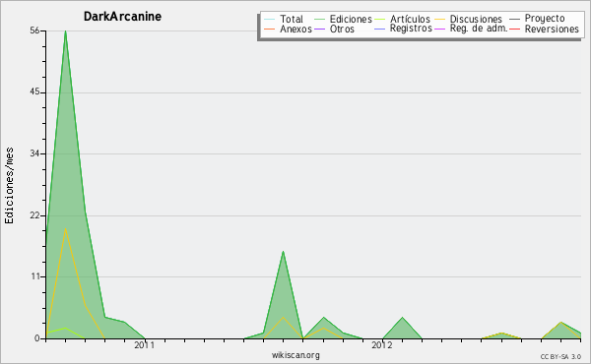Click the 22 y-axis value

pyautogui.click(x=34, y=215)
